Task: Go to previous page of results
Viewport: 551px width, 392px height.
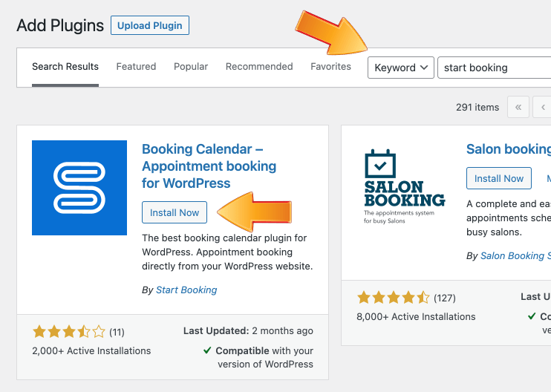Action: pos(542,107)
